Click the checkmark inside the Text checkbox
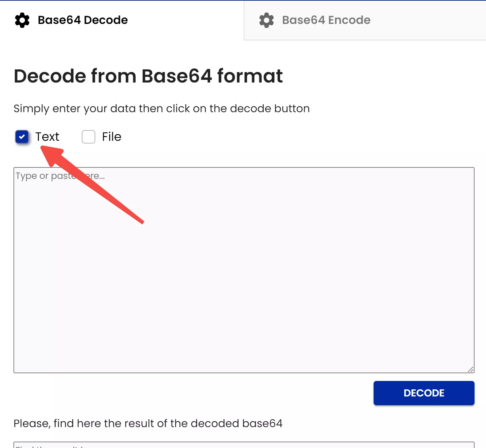486x448 pixels. 22,137
